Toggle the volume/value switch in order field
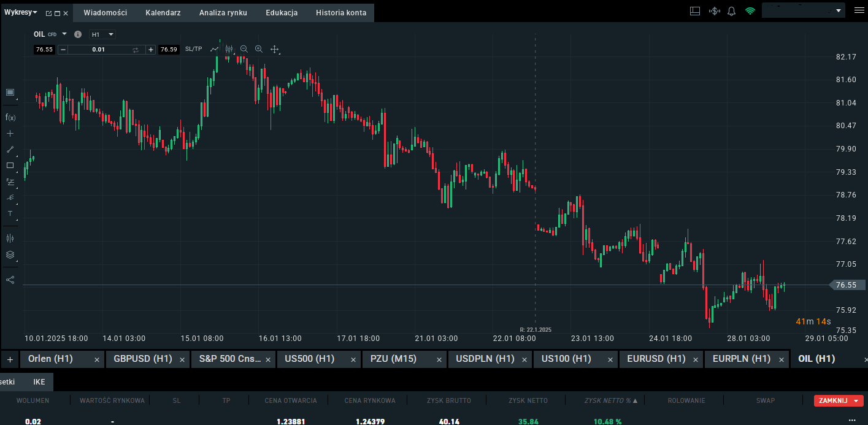 pos(136,50)
